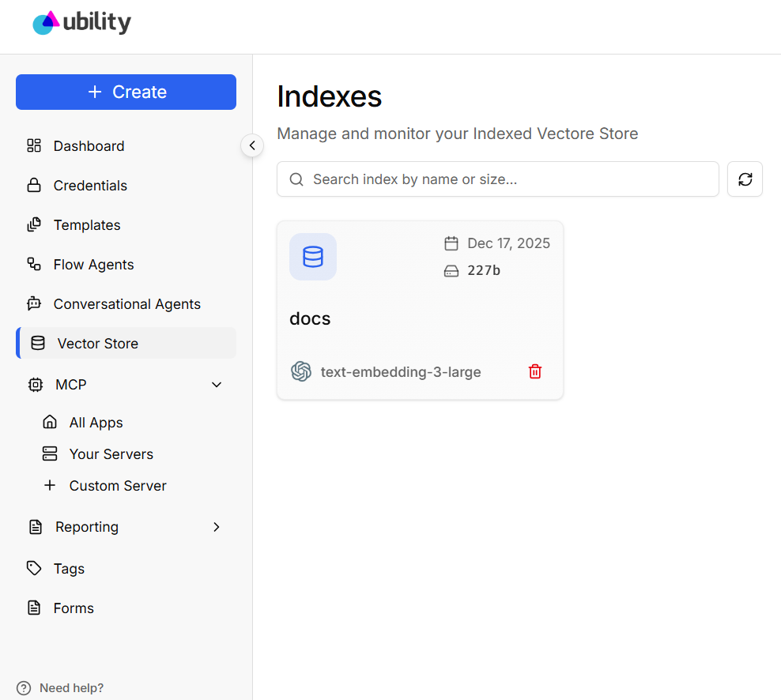
Task: Click the ubility logo
Action: pyautogui.click(x=82, y=23)
